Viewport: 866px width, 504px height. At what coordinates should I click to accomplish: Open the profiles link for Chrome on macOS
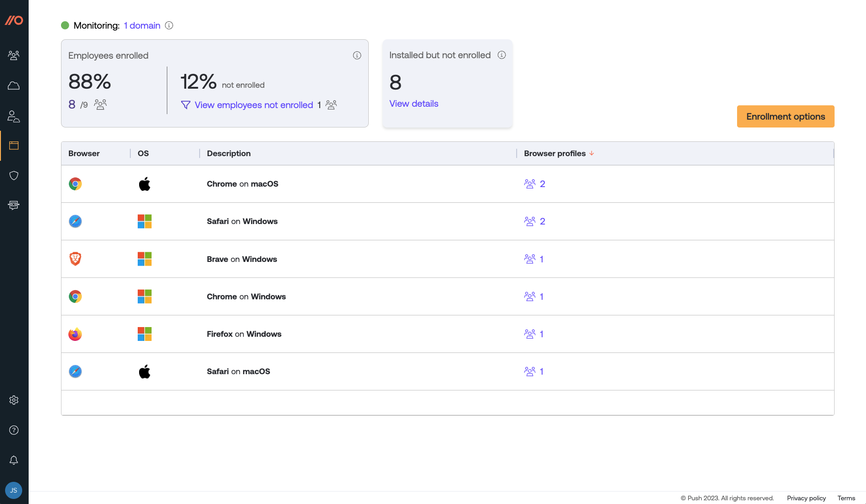(534, 184)
